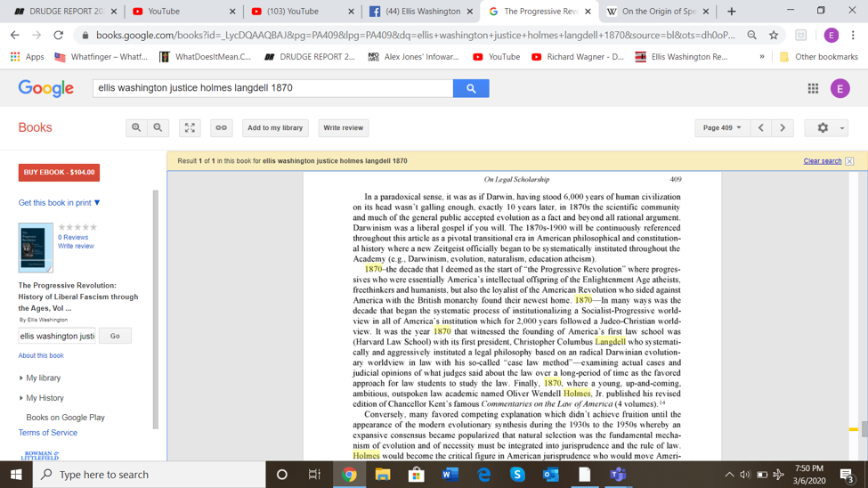Image resolution: width=868 pixels, height=488 pixels.
Task: Open the settings gear dropdown
Action: [x=828, y=127]
